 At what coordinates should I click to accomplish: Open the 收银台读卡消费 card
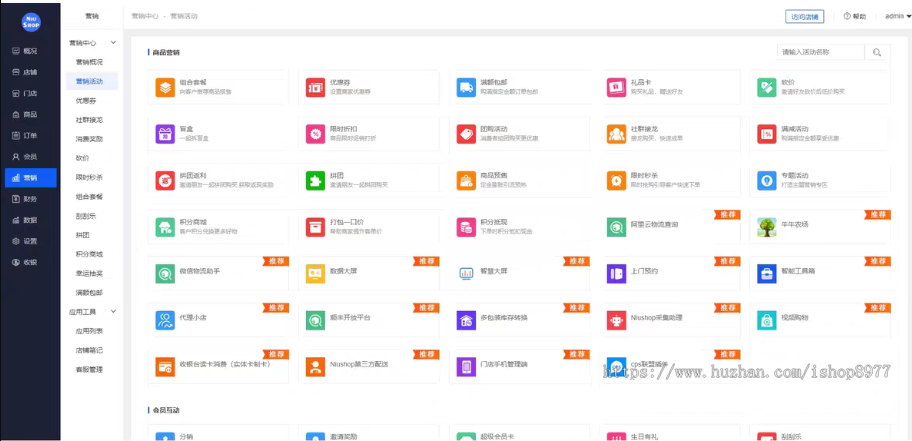(218, 366)
